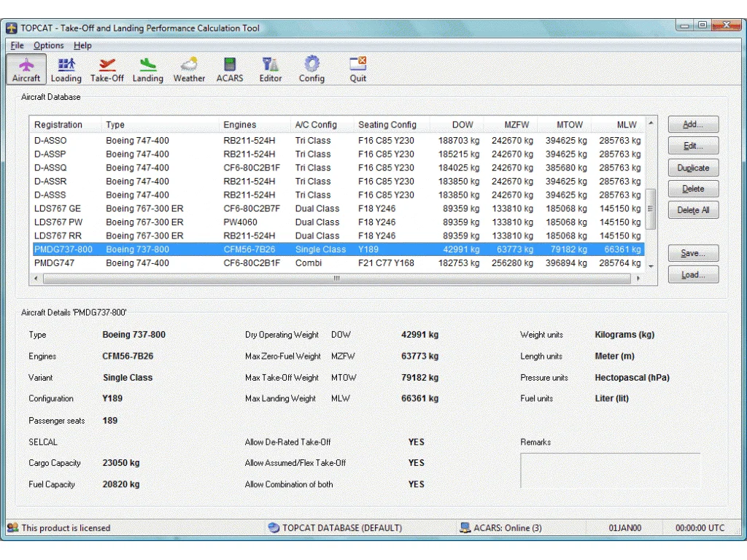
Task: Click the horizontal scroll right arrow
Action: (638, 278)
